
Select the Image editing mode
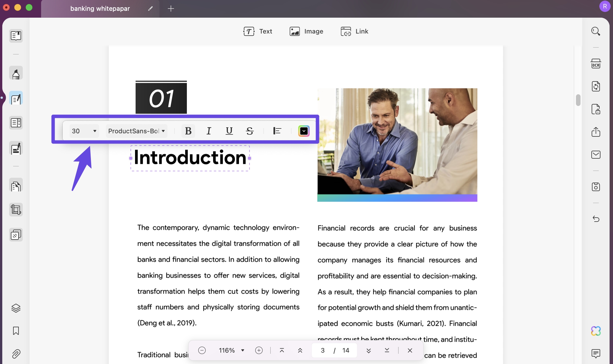[x=306, y=31]
